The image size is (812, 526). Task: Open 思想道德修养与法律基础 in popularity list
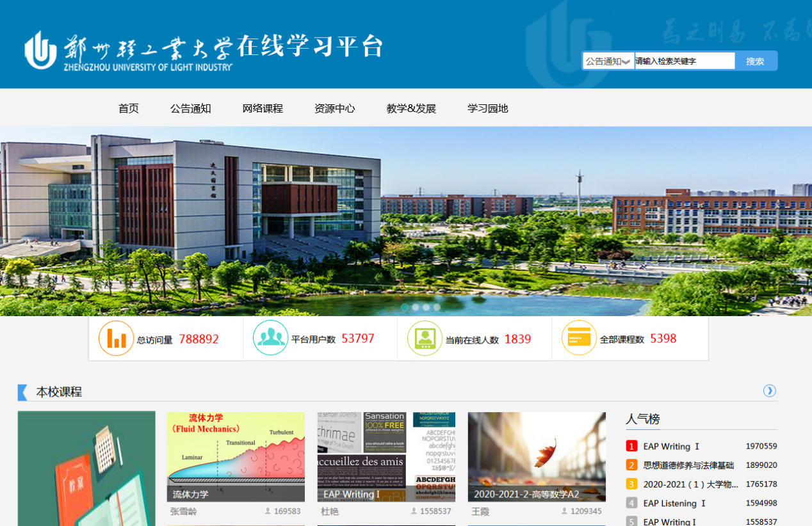click(x=688, y=465)
